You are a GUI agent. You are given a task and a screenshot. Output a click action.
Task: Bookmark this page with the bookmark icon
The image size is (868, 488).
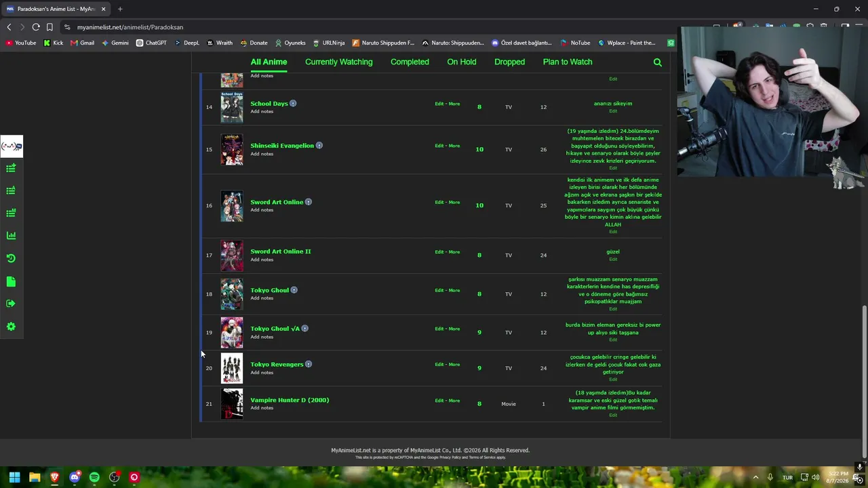pyautogui.click(x=50, y=27)
